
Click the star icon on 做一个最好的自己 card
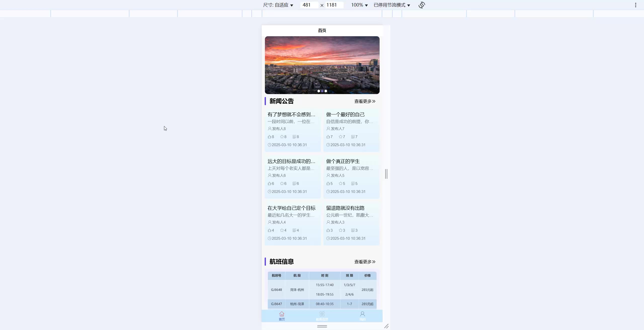pos(340,137)
